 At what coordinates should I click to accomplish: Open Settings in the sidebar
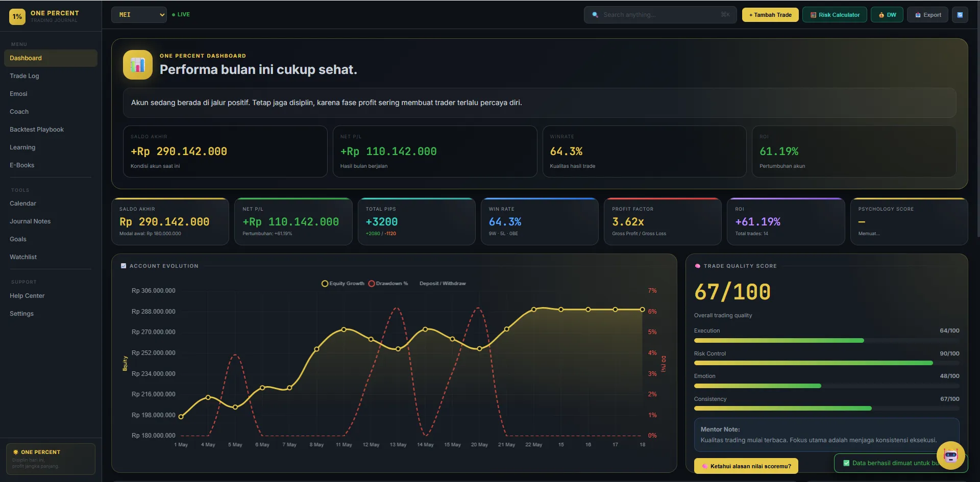[x=51, y=314]
